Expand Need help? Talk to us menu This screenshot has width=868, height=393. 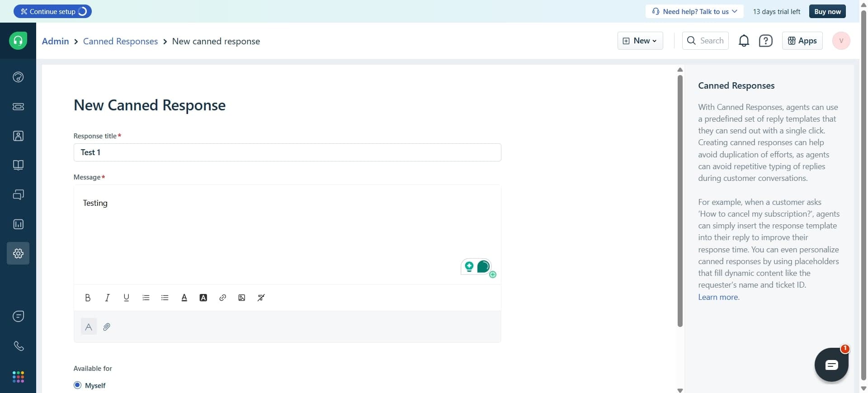click(x=694, y=11)
